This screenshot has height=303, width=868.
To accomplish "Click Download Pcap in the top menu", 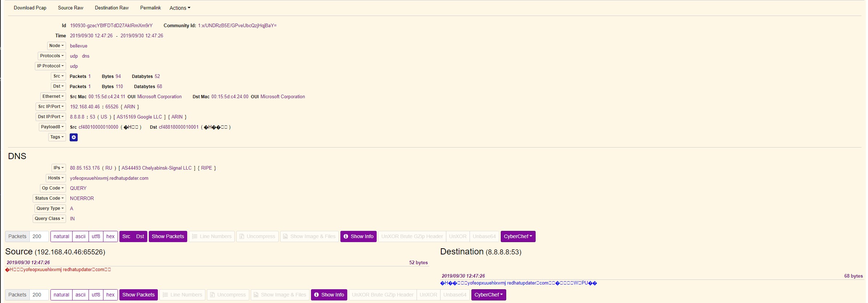I will 30,8.
